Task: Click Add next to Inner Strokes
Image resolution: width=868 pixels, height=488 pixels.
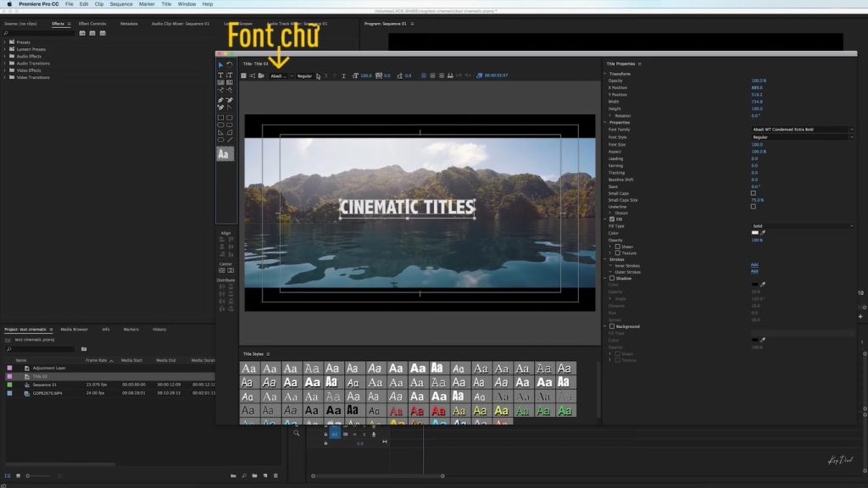Action: pyautogui.click(x=754, y=264)
